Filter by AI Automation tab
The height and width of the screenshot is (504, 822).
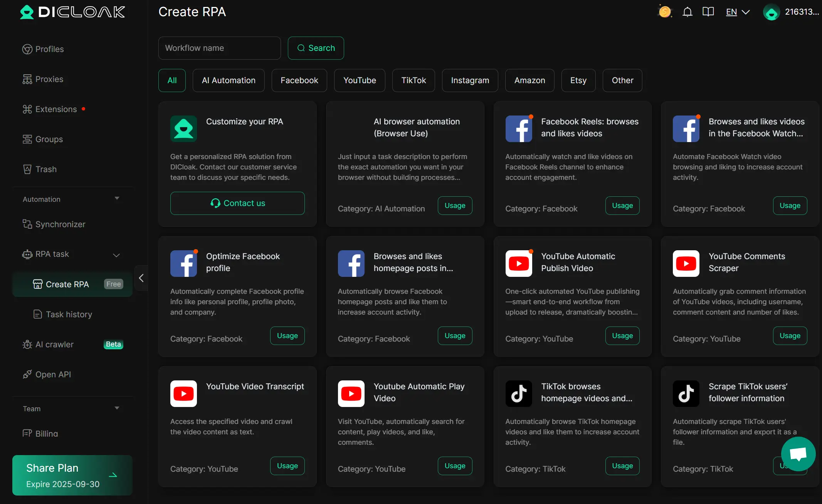tap(229, 80)
